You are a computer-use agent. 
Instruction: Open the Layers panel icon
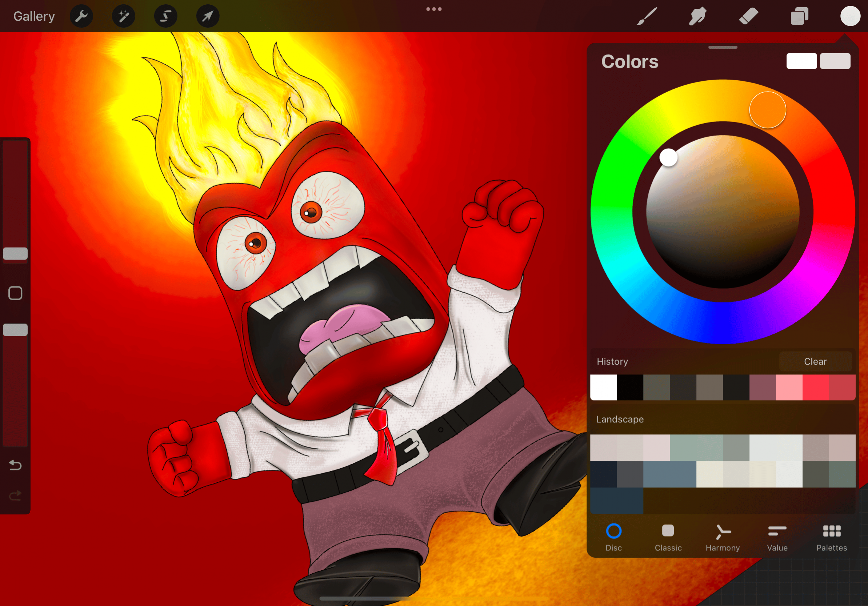tap(800, 16)
